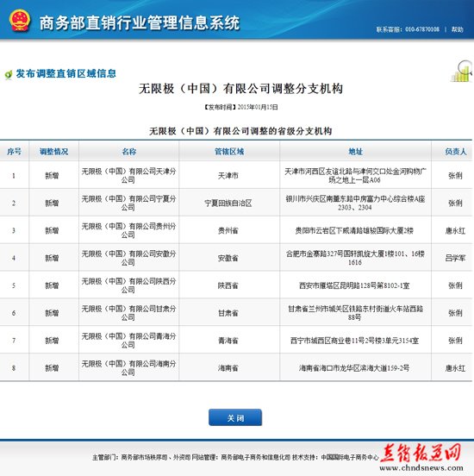The width and height of the screenshot is (474, 476).
Task: Click the www.chndsnews.com URL text
Action: 421,468
